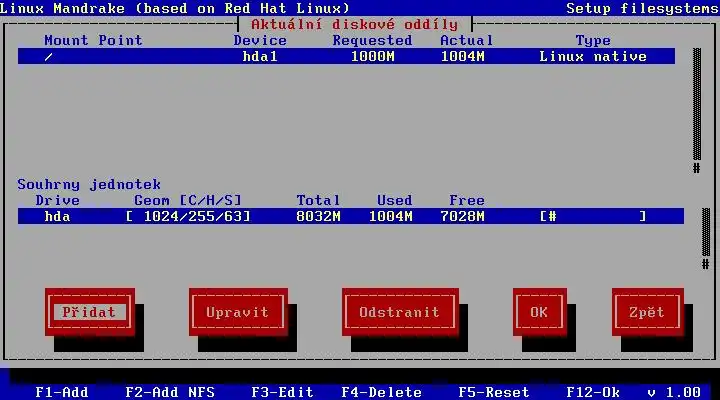
Task: Click the F2-Add NFS shortcut hint
Action: coord(170,392)
